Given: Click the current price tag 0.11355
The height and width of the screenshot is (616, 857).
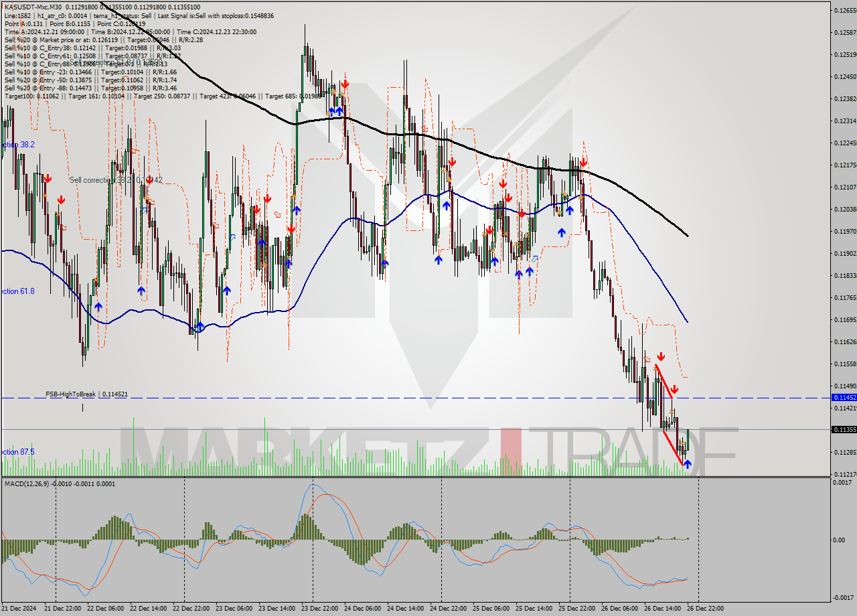Looking at the screenshot, I should point(843,429).
